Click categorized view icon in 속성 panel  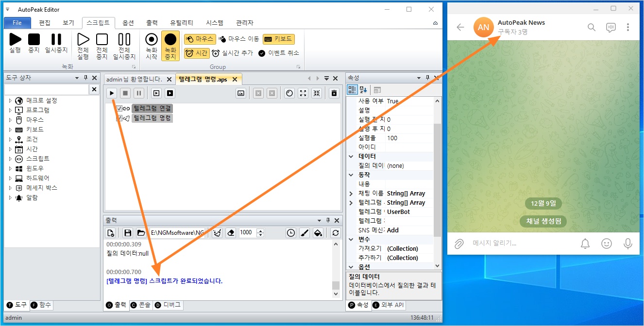[353, 90]
